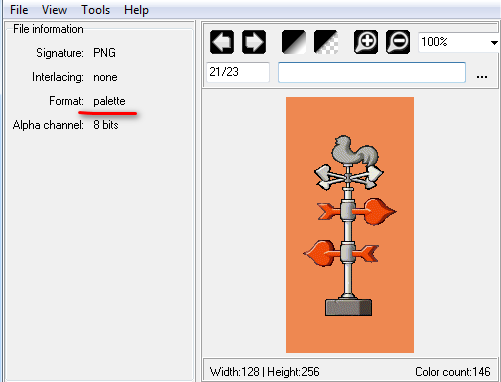
Task: Open the View menu
Action: [54, 10]
